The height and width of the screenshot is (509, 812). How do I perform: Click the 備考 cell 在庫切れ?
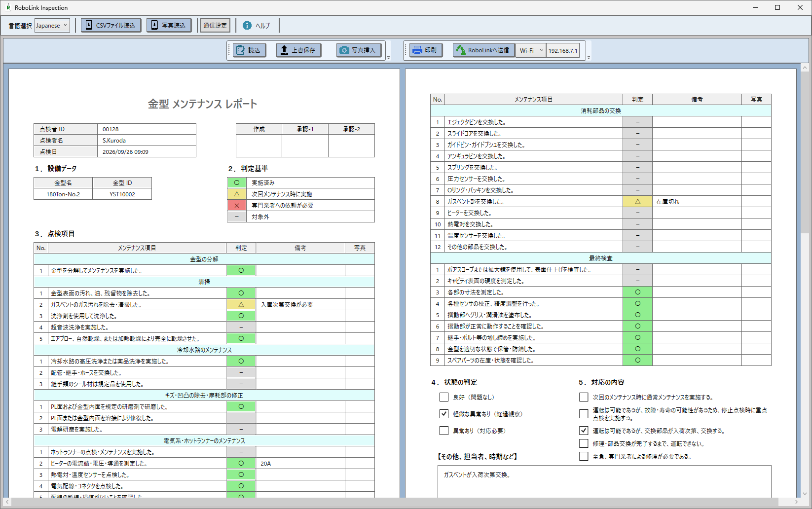click(x=697, y=201)
